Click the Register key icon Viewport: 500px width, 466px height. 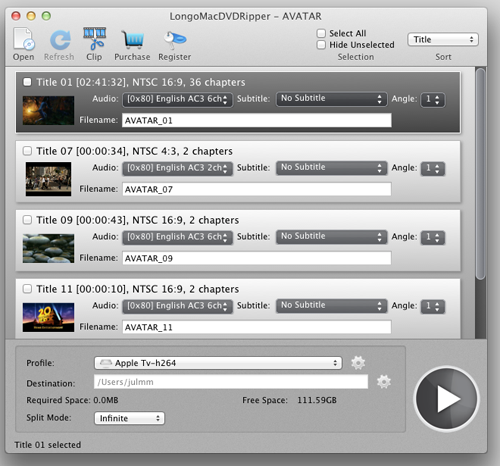(x=175, y=40)
